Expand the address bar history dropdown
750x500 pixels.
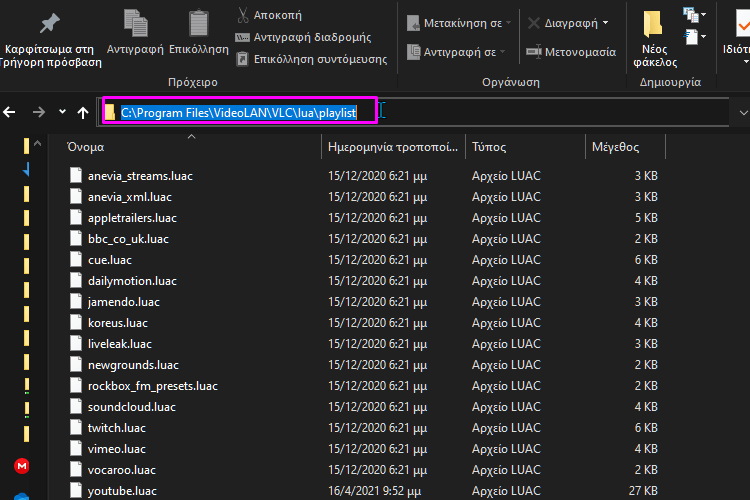(743, 113)
